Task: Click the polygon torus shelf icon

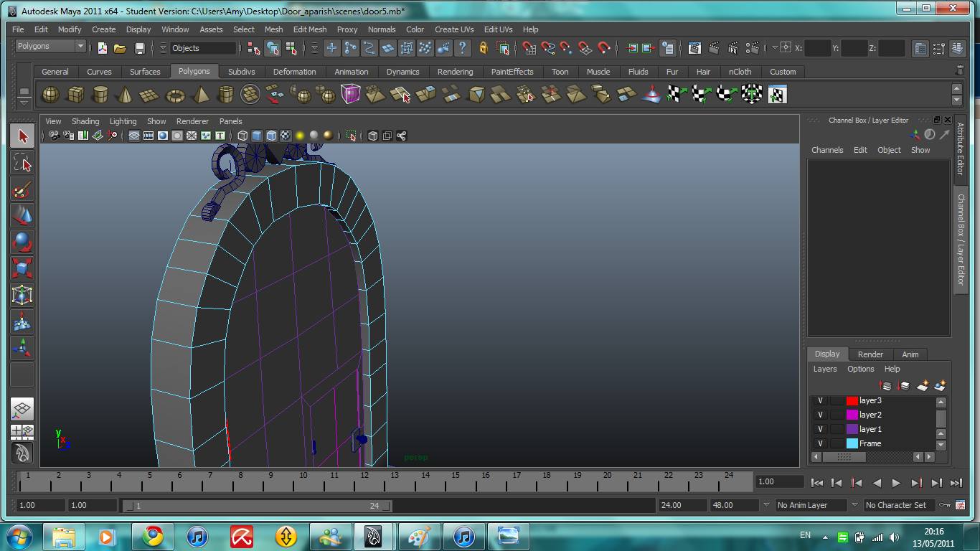Action: pyautogui.click(x=175, y=94)
